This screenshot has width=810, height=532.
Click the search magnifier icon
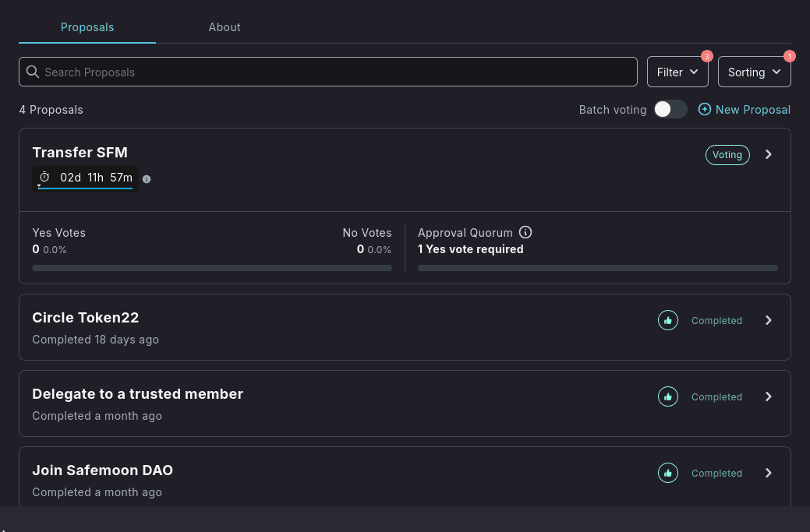33,72
